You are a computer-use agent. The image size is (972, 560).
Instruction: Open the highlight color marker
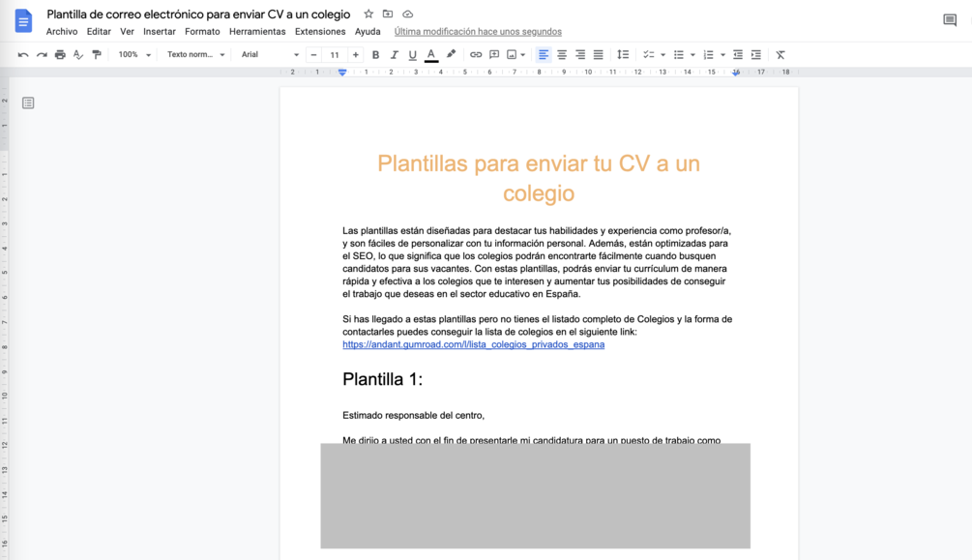click(452, 54)
